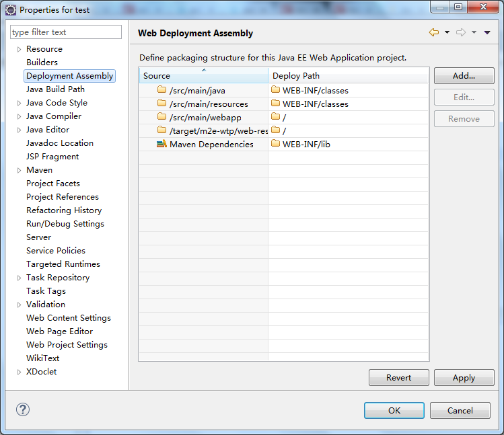504x435 pixels.
Task: Expand the XDoclet tree node
Action: (x=19, y=372)
